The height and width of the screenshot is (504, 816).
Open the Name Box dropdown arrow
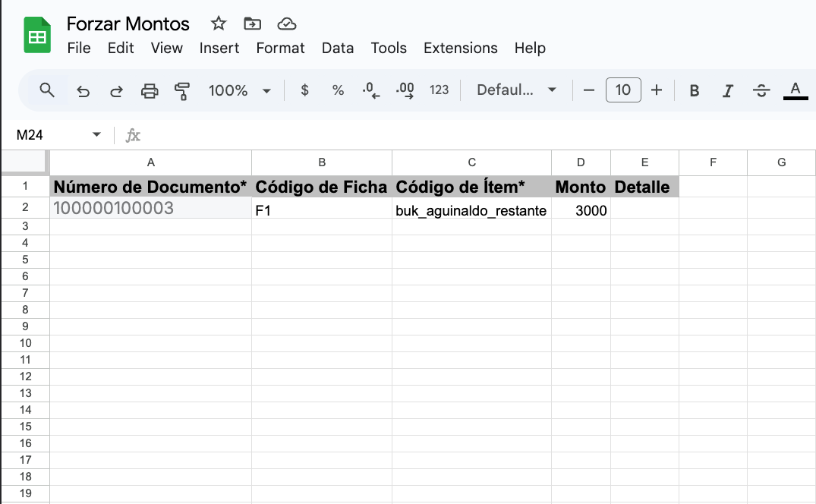(x=96, y=135)
